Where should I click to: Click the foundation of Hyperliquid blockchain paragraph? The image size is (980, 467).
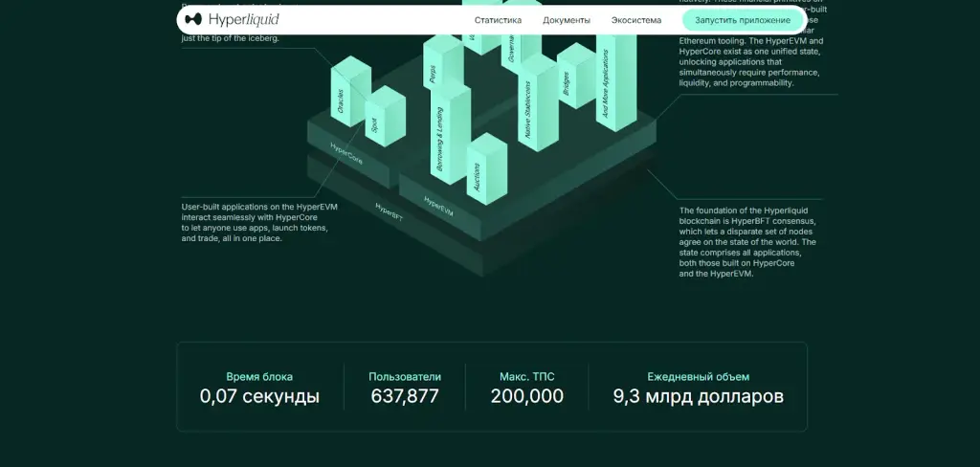click(748, 242)
